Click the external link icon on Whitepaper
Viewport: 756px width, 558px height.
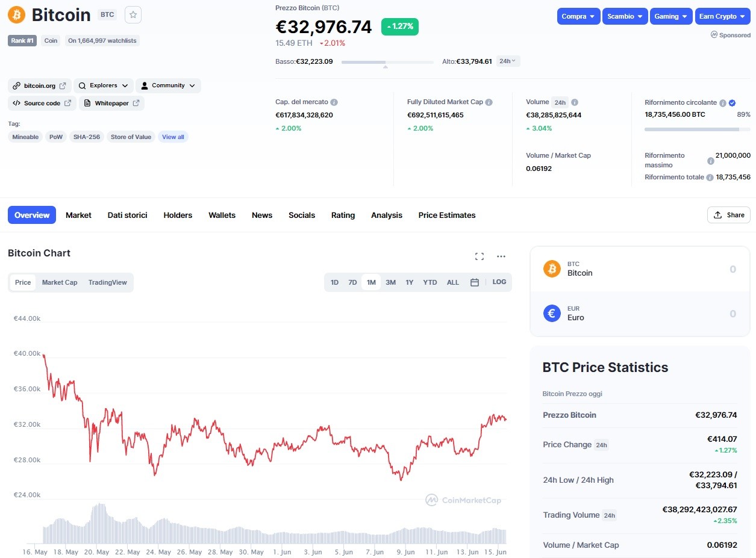click(136, 103)
